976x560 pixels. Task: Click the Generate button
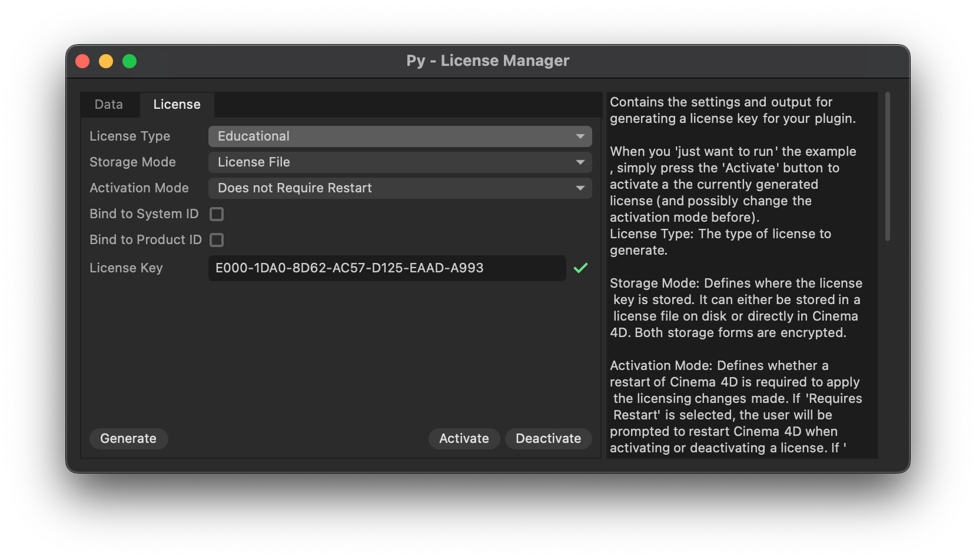click(128, 439)
